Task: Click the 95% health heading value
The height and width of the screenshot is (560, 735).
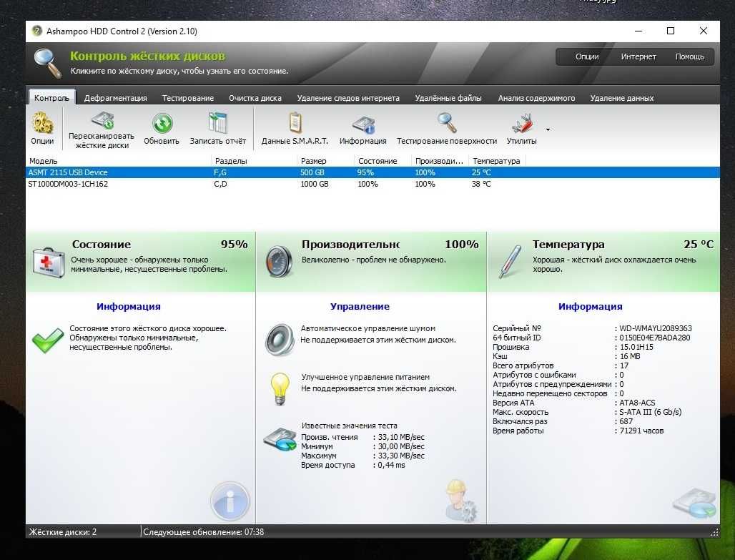Action: tap(234, 245)
